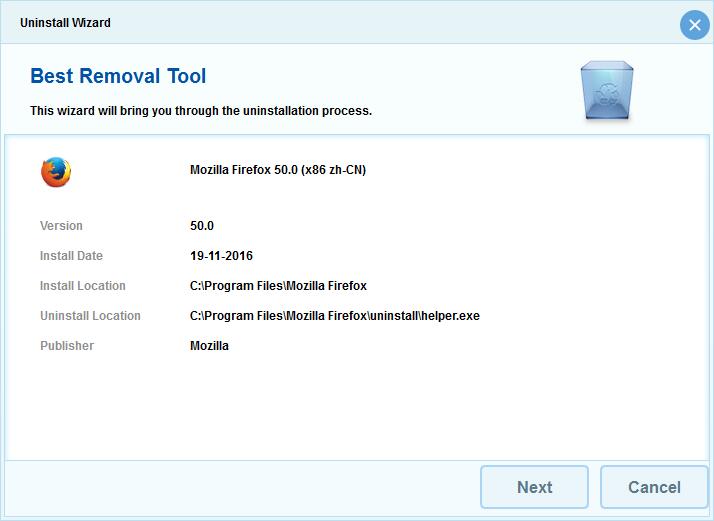Click the version value 50.0

pyautogui.click(x=202, y=225)
